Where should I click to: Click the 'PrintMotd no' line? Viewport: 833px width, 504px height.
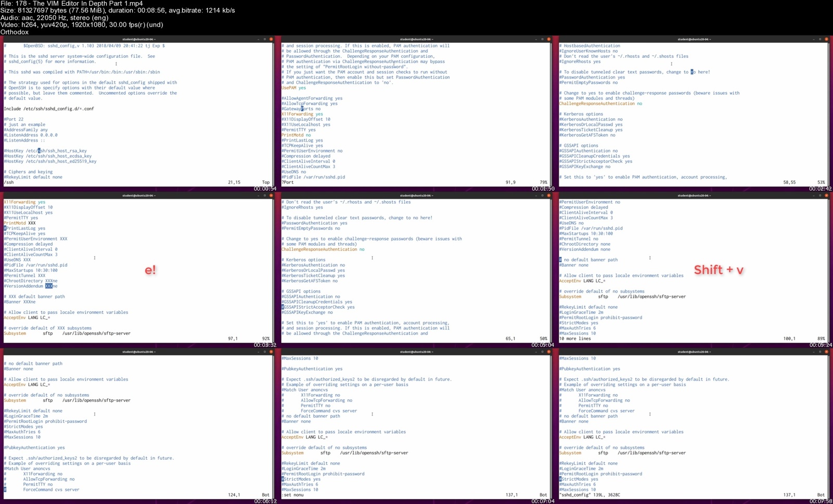coord(296,135)
